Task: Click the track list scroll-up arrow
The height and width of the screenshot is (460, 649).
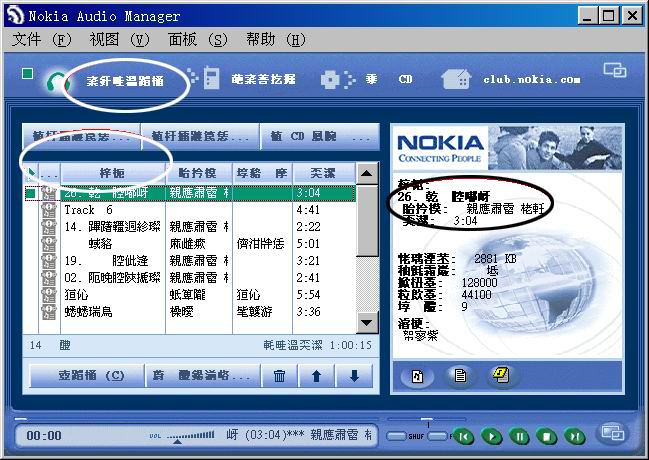Action: pyautogui.click(x=367, y=173)
